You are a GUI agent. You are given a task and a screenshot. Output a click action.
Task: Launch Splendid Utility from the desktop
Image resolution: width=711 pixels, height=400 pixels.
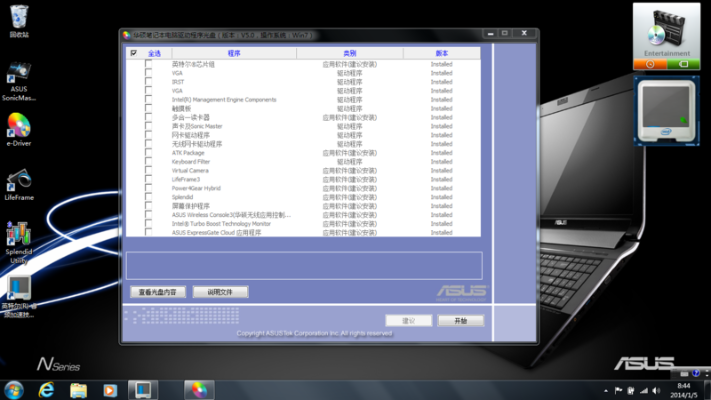(x=18, y=237)
